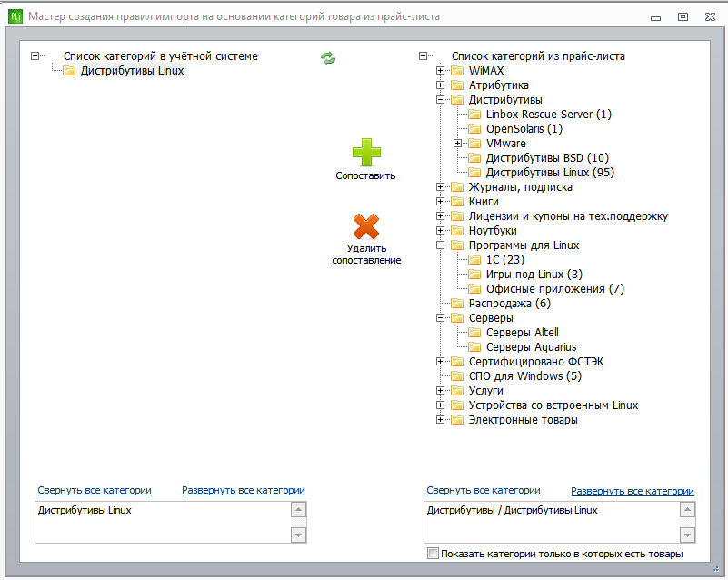Expand the Сертифицировано ФСТЭК node
The width and height of the screenshot is (728, 580).
[x=440, y=361]
